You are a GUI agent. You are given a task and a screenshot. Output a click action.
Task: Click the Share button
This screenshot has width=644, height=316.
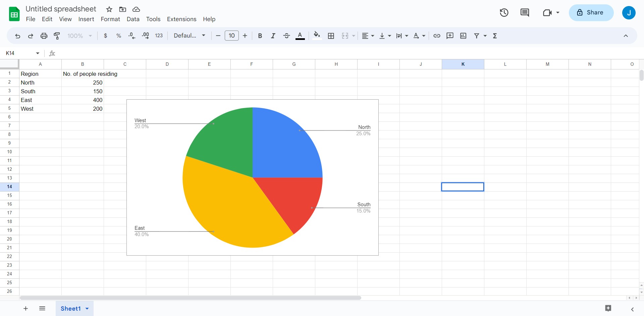(591, 13)
